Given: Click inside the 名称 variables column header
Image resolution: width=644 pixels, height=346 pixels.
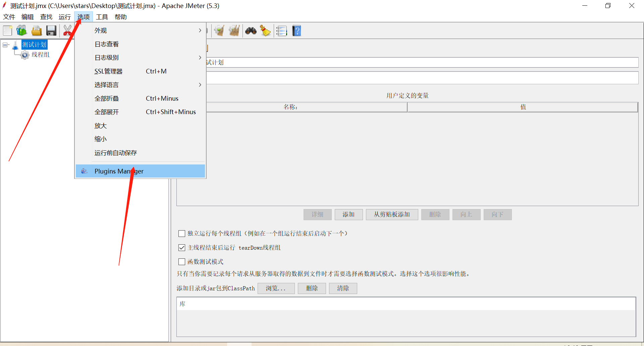Looking at the screenshot, I should (x=290, y=107).
